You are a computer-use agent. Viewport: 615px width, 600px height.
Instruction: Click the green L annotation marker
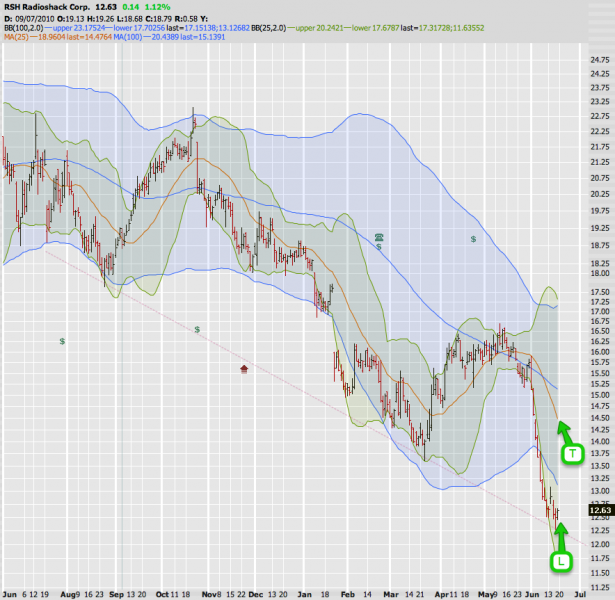(x=561, y=562)
